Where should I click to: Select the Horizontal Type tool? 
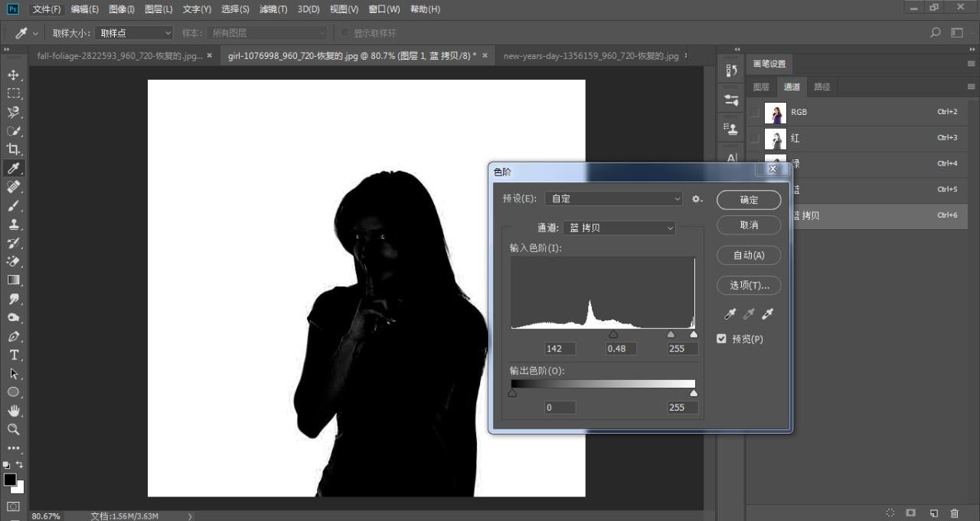[x=13, y=355]
